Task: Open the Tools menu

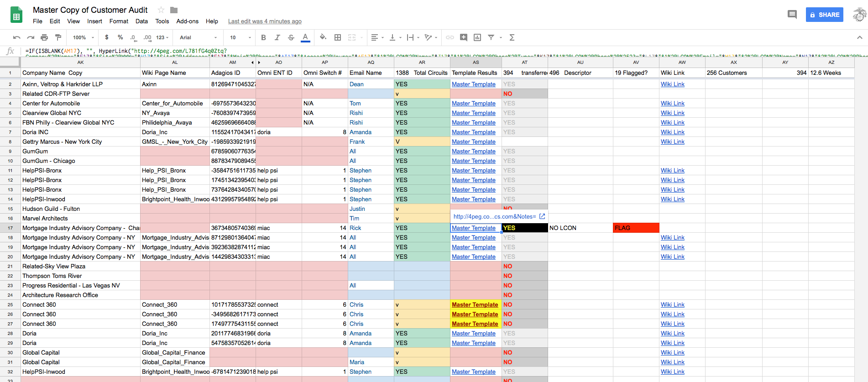Action: tap(162, 21)
